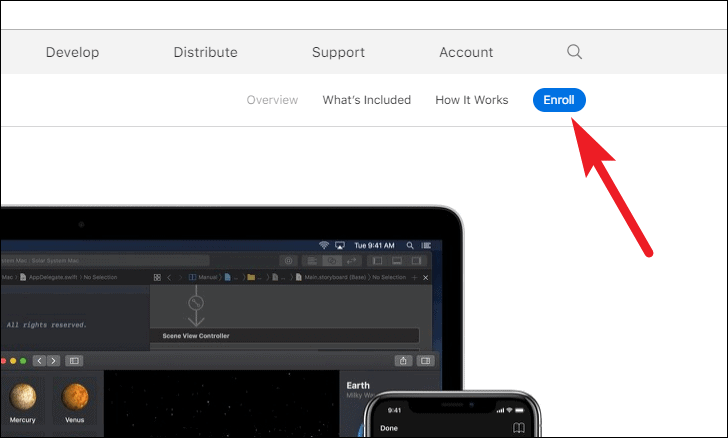Screen dimensions: 728x438
Task: Select the How It Works tab
Action: click(x=472, y=100)
